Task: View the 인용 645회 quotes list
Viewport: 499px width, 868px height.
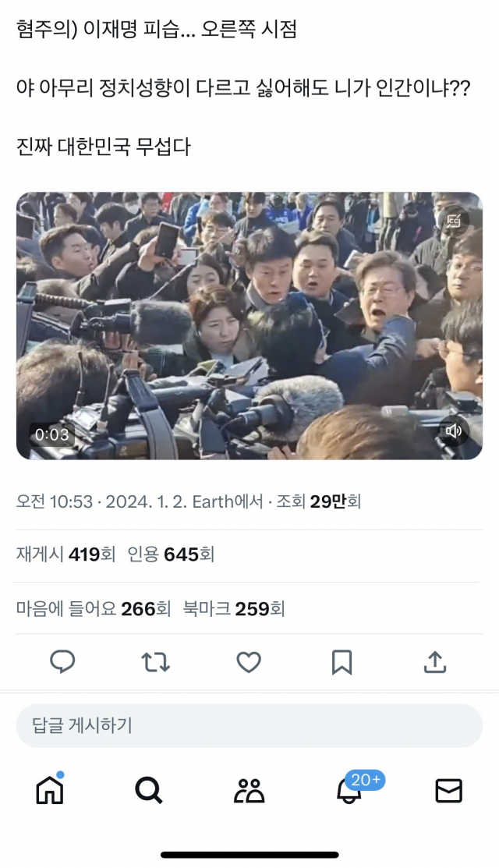Action: click(171, 554)
